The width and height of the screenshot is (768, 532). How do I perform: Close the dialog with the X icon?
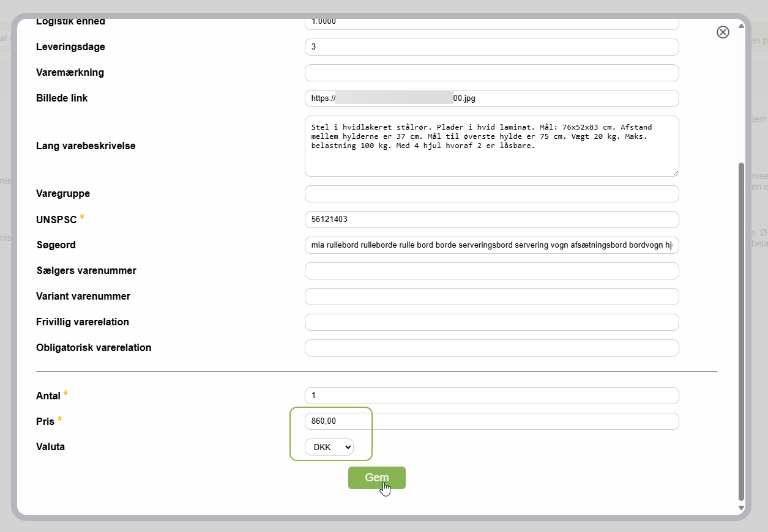pos(723,32)
